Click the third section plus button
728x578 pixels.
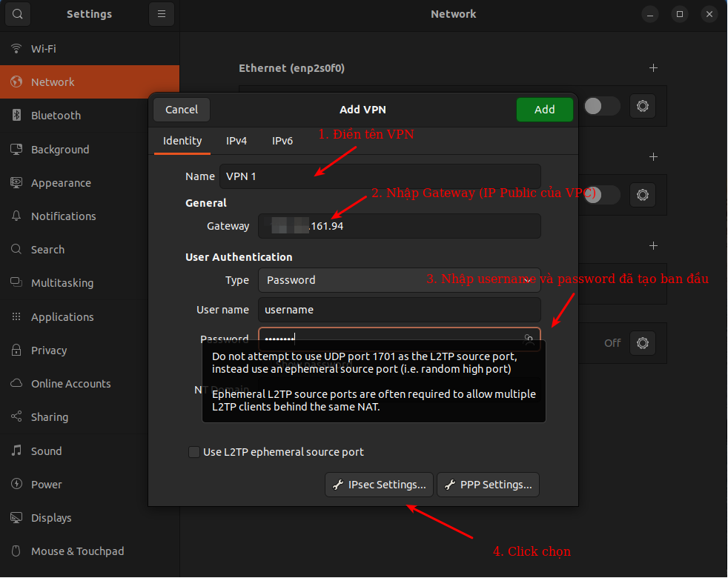[x=653, y=246]
